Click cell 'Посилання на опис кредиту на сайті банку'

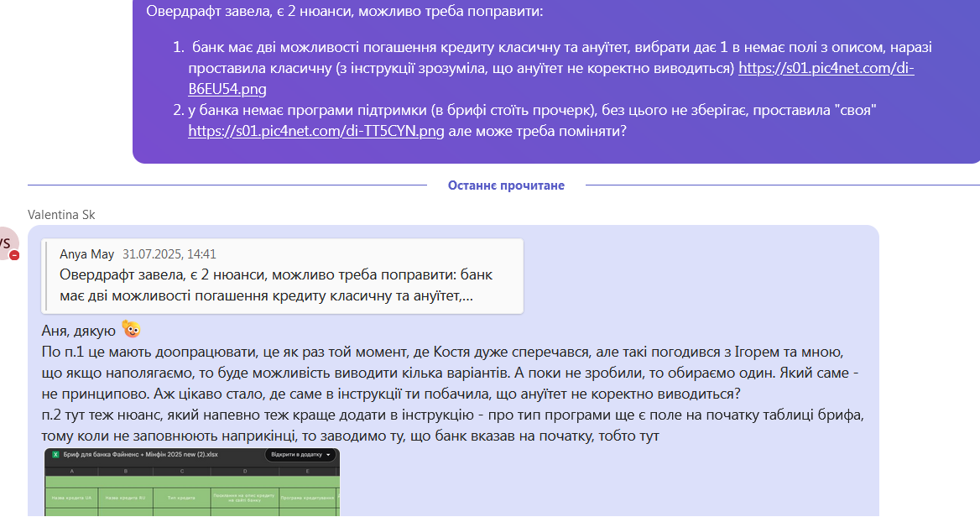click(244, 498)
